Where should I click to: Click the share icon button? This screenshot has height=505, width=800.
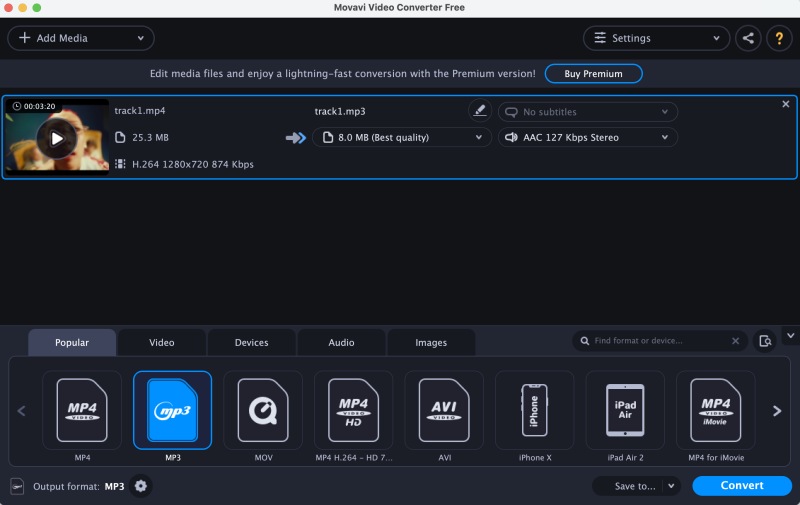tap(748, 38)
